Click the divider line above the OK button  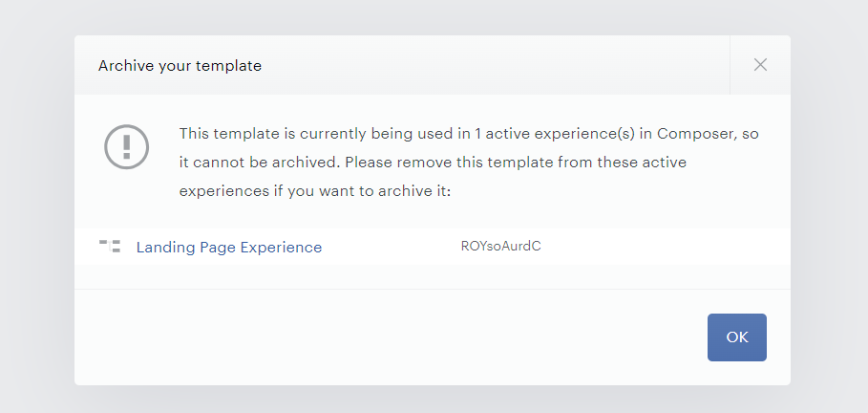click(x=433, y=289)
